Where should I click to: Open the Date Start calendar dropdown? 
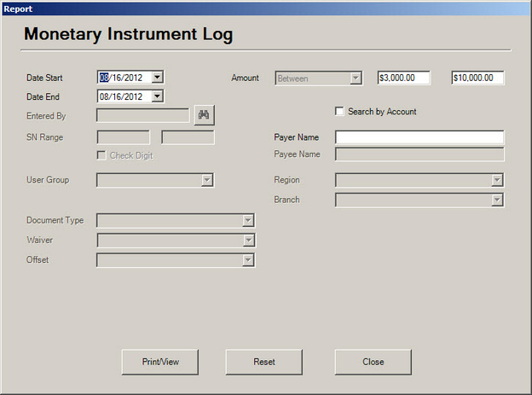[157, 78]
